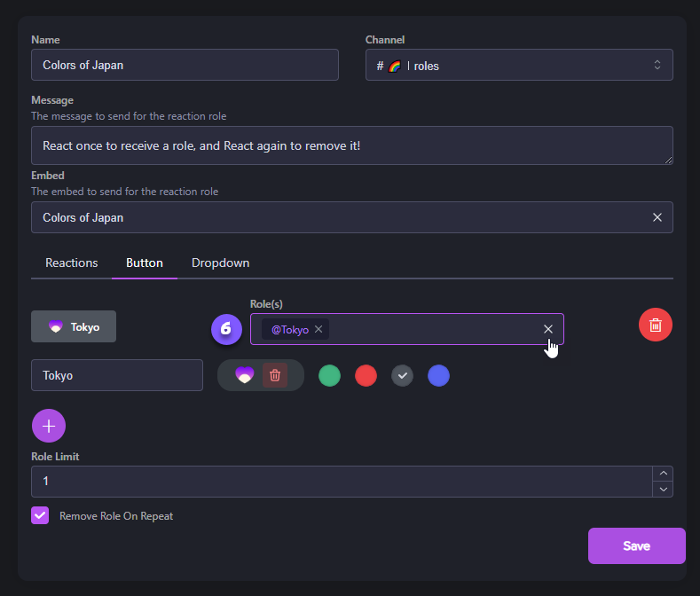The width and height of the screenshot is (700, 596).
Task: Clear the Colors of Japan embed selection
Action: pos(657,217)
